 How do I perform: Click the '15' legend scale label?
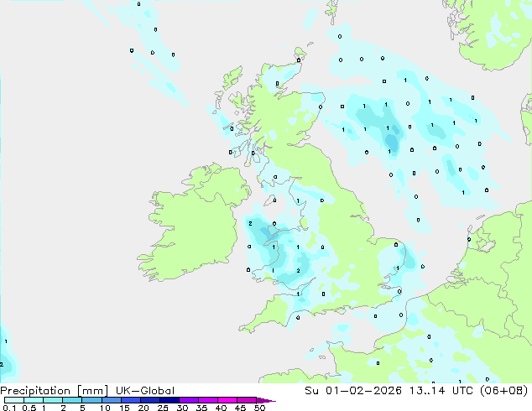[x=124, y=408]
